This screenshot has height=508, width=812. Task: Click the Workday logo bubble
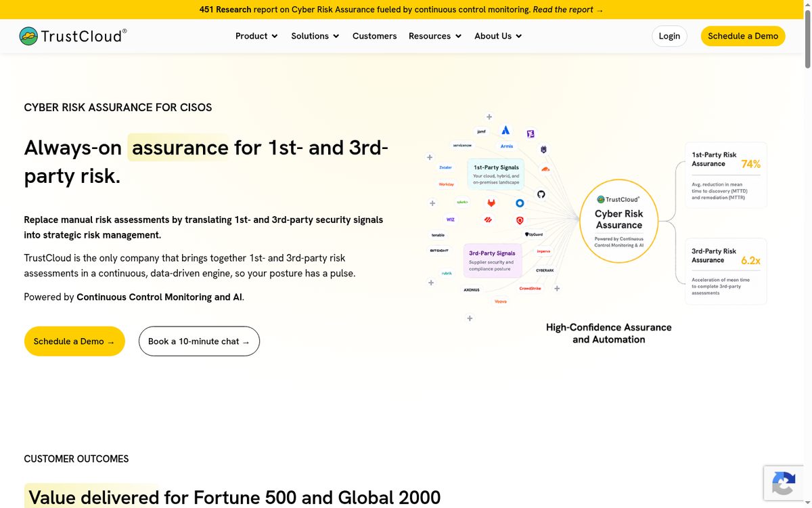pos(446,184)
